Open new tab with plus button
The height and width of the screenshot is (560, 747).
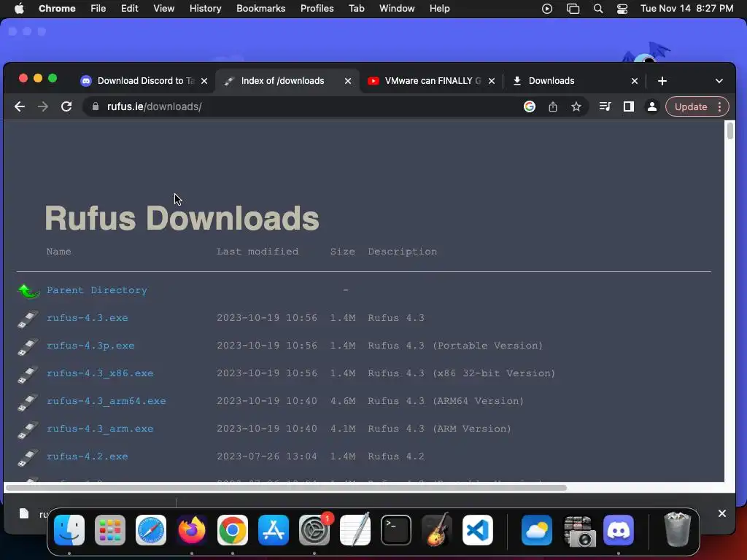[x=662, y=81]
